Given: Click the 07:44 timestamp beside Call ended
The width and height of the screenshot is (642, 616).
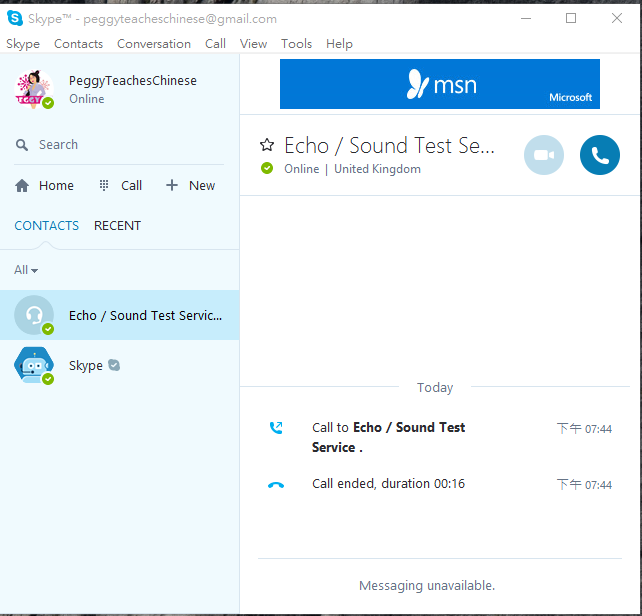Looking at the screenshot, I should [x=584, y=485].
